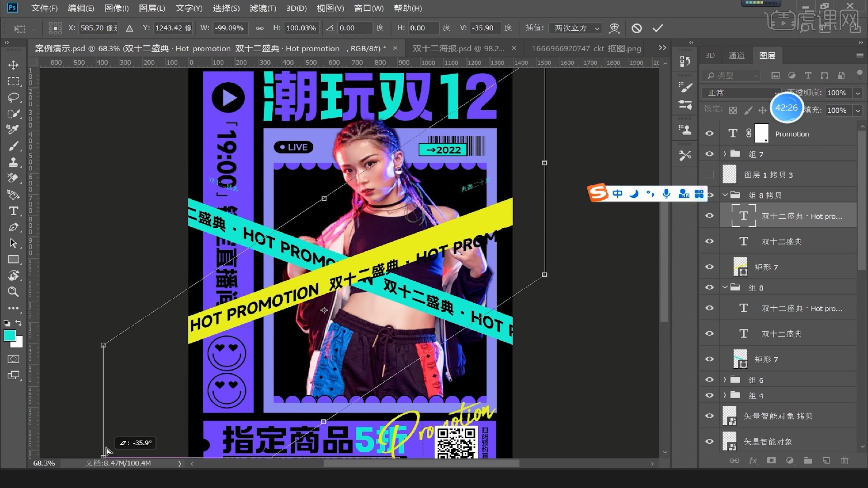
Task: Open the fill 100% dropdown arrow
Action: 858,110
